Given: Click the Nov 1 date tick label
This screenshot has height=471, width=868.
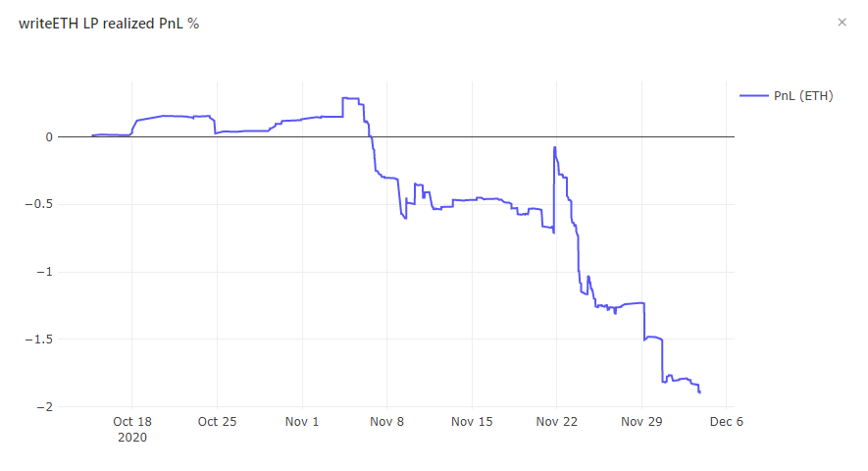Looking at the screenshot, I should 302,422.
